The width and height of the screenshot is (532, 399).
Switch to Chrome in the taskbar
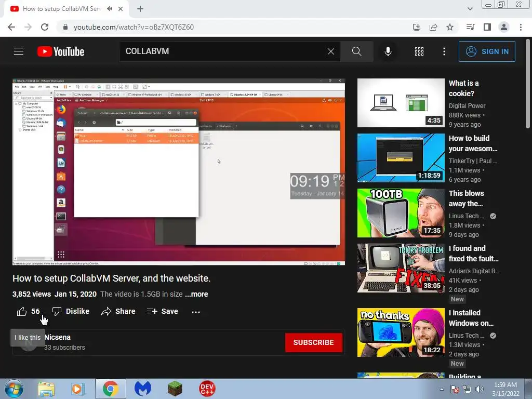(x=110, y=389)
